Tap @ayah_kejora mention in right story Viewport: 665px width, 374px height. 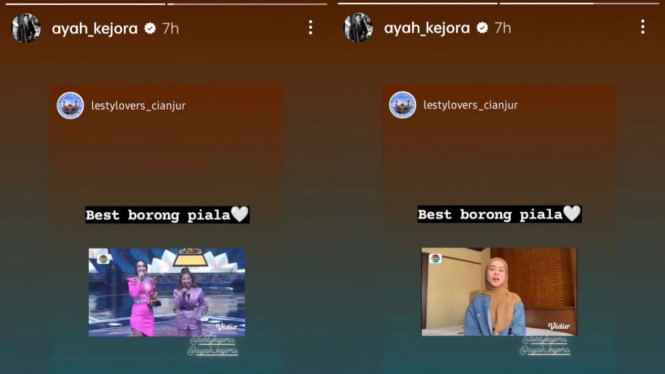[x=545, y=350]
